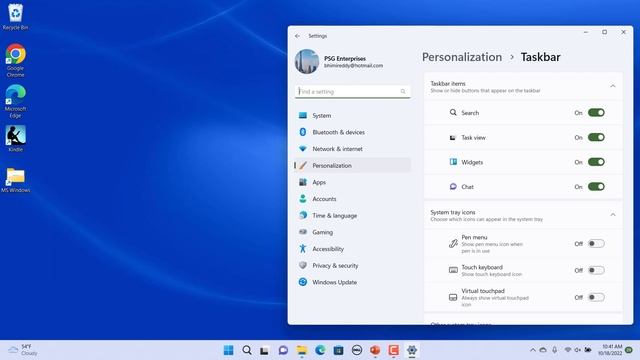Click the microphone tray icon
This screenshot has width=640, height=360.
tap(554, 350)
